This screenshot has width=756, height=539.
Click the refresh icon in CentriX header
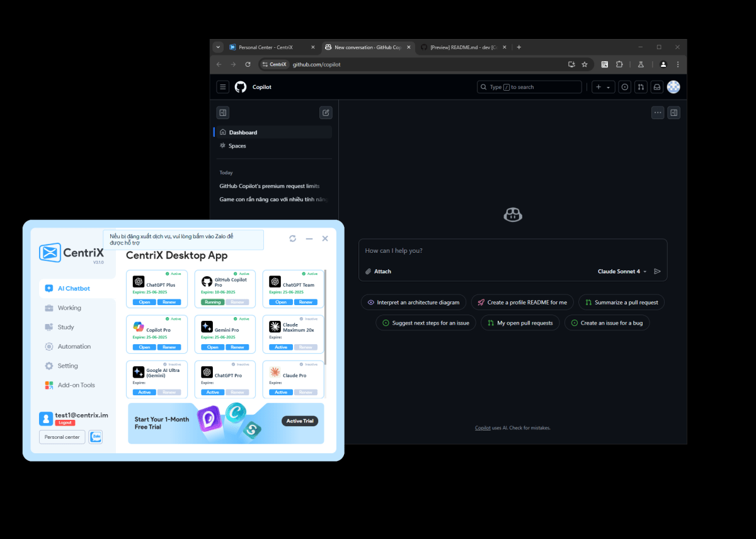[x=292, y=238]
